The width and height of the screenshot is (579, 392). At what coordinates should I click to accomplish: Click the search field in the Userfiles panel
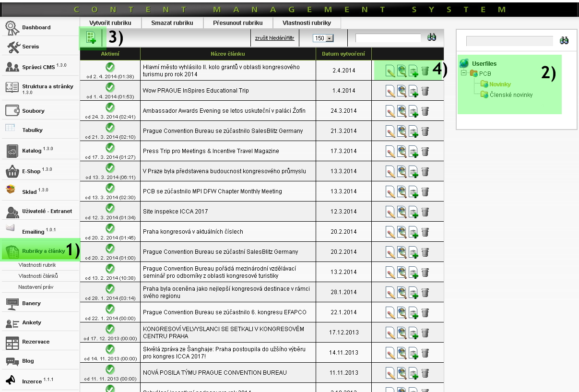510,41
